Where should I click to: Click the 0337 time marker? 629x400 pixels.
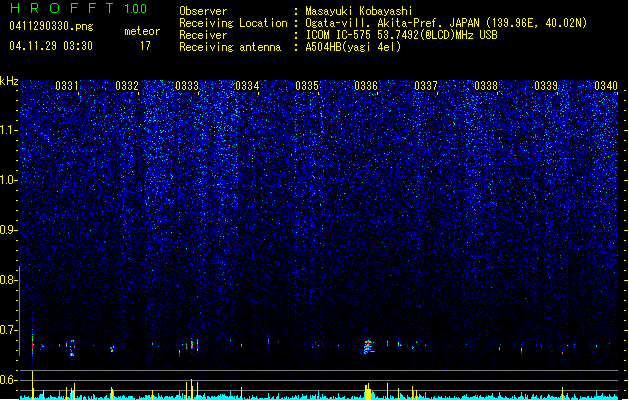coord(426,86)
